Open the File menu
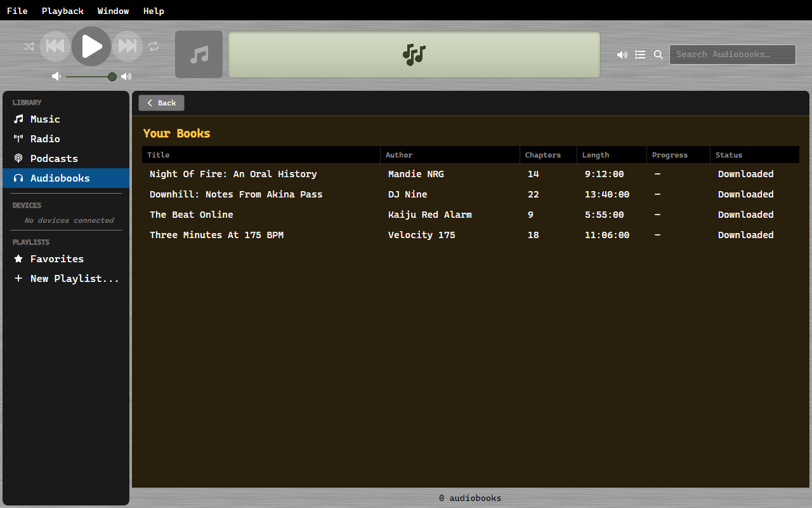 click(17, 11)
